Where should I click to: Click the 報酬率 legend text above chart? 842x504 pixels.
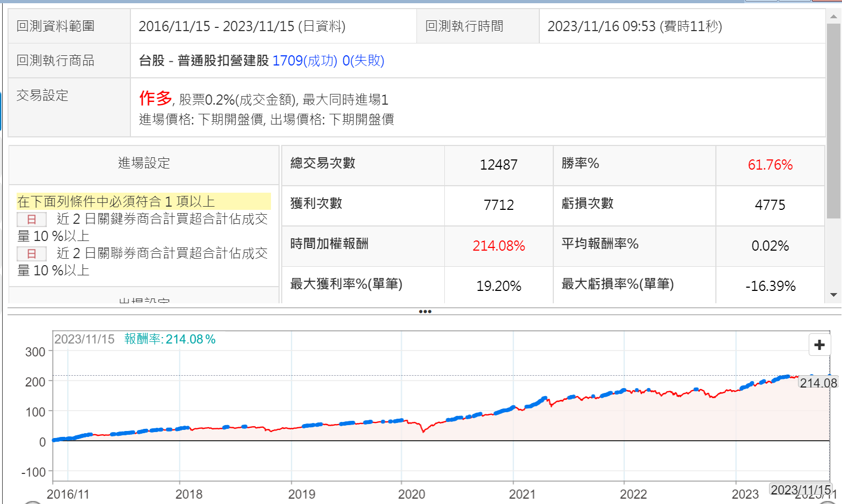click(x=170, y=339)
